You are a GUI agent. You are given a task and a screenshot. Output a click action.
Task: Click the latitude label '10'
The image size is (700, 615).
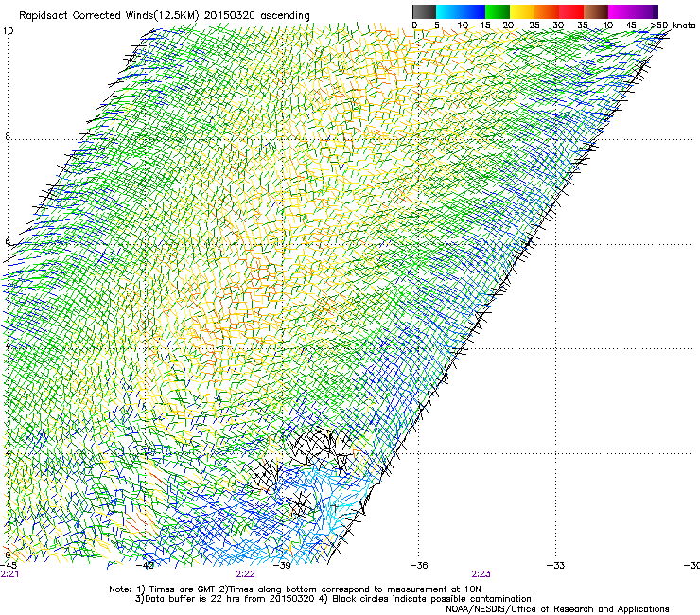[x=8, y=31]
